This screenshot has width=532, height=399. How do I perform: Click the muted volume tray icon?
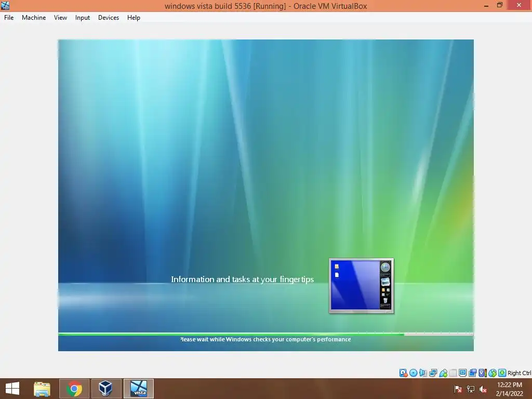click(483, 389)
